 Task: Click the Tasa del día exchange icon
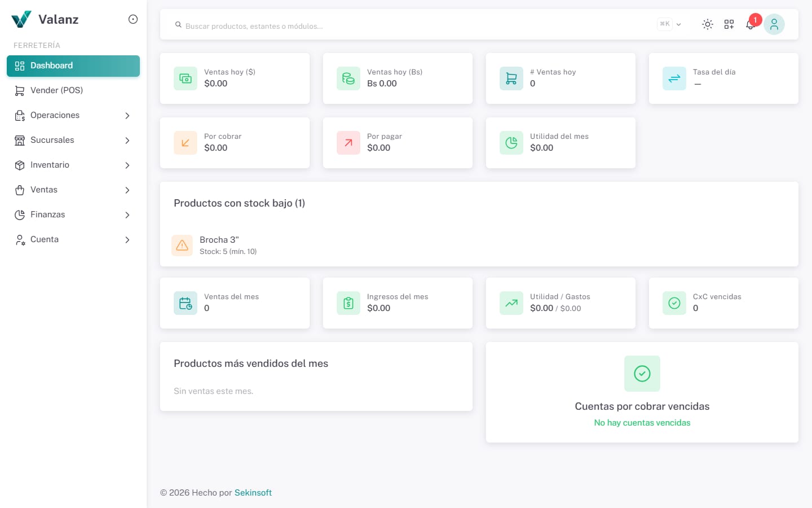click(x=674, y=78)
